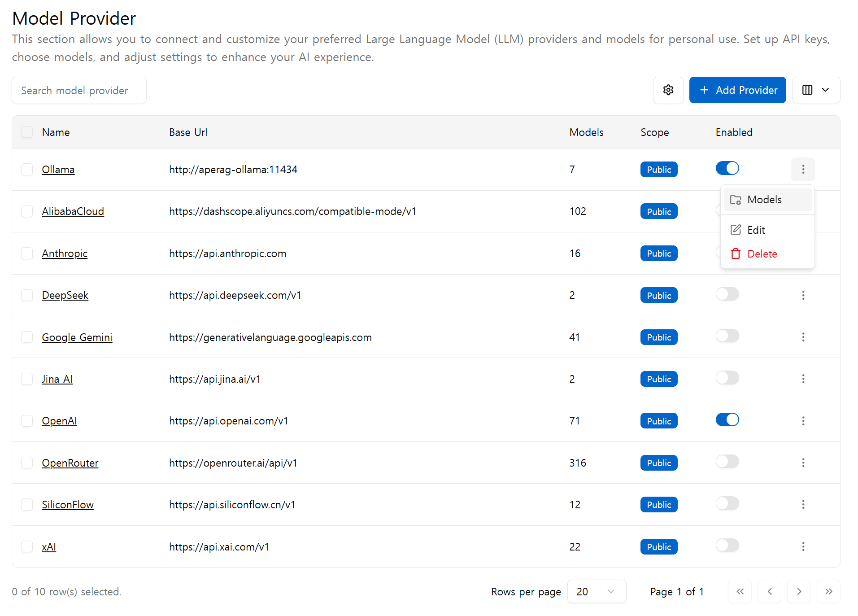This screenshot has height=616, width=858.
Task: Open the Anthropic provider link
Action: [x=65, y=253]
